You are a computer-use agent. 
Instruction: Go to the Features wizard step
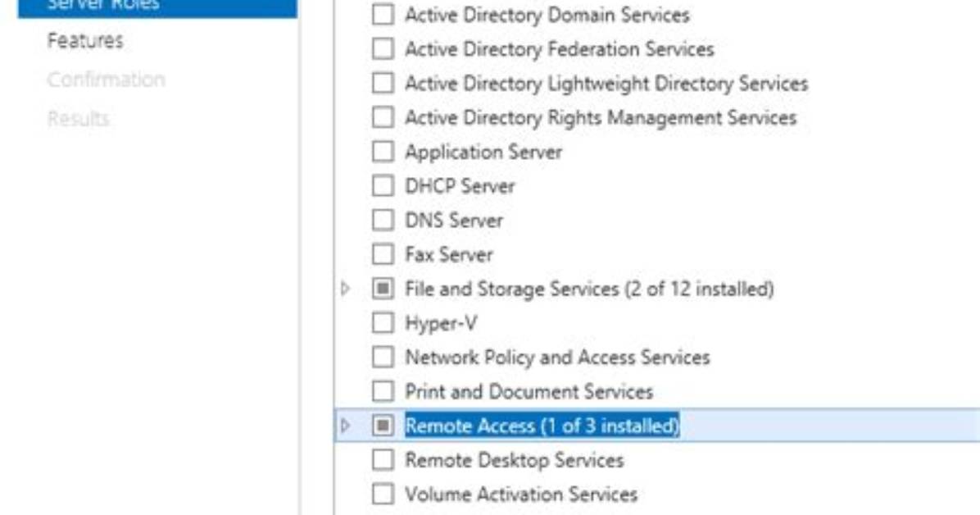point(85,41)
